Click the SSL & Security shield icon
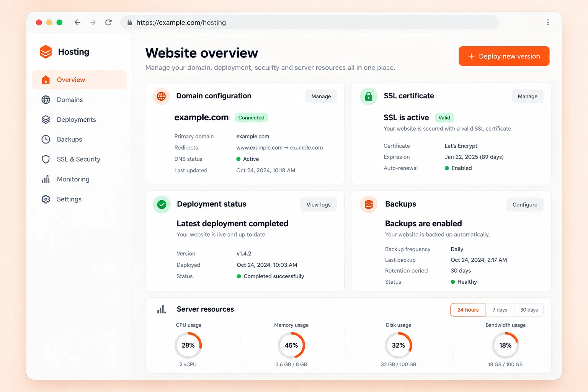Image resolution: width=588 pixels, height=392 pixels. (46, 159)
